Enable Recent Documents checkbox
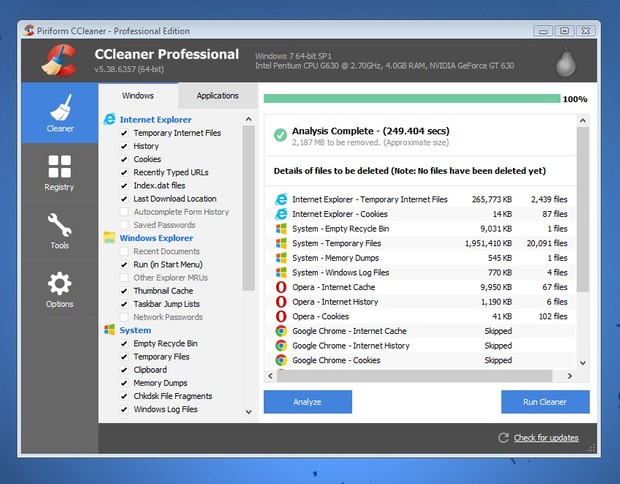The image size is (620, 484). coord(124,251)
